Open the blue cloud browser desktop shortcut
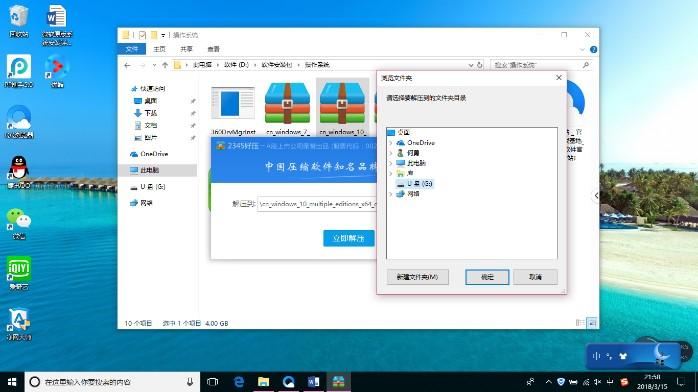This screenshot has width=698, height=392. (19, 121)
